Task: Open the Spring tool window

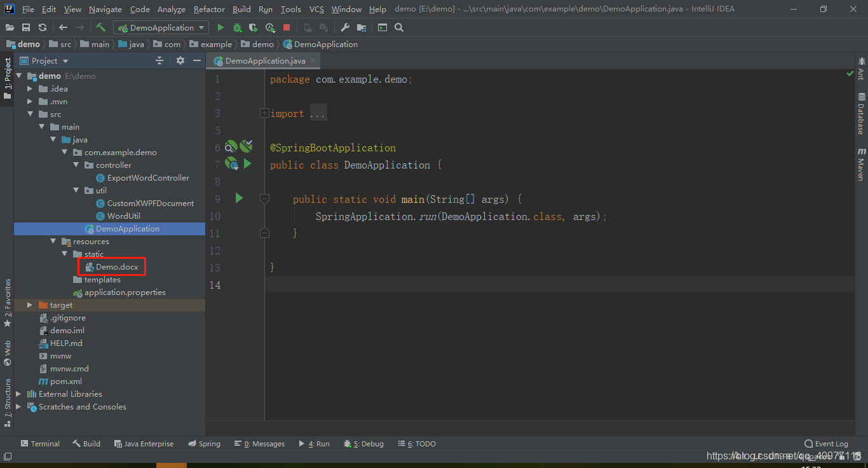Action: (x=204, y=444)
